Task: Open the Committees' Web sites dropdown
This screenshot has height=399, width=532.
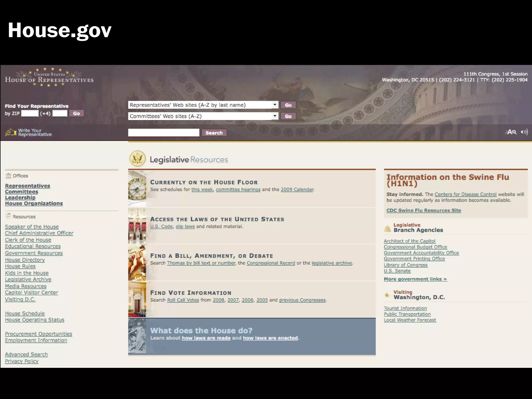Action: pyautogui.click(x=203, y=116)
